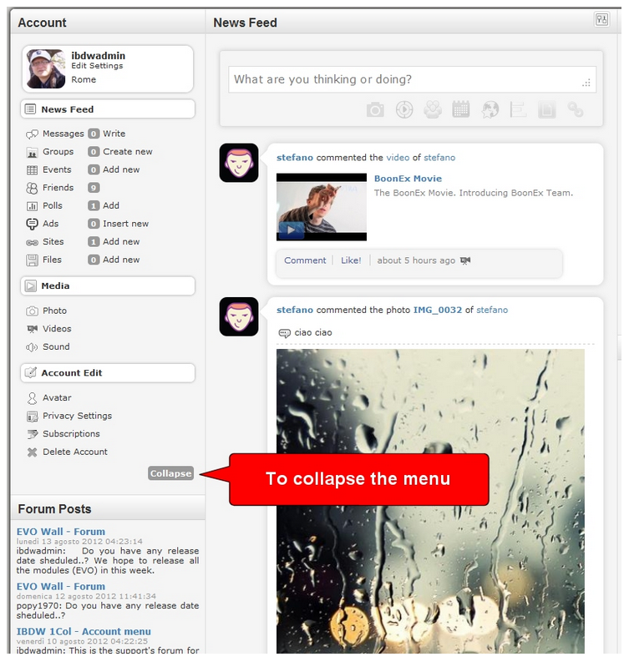Image resolution: width=629 pixels, height=672 pixels.
Task: Open the Account Edit menu section
Action: [108, 373]
